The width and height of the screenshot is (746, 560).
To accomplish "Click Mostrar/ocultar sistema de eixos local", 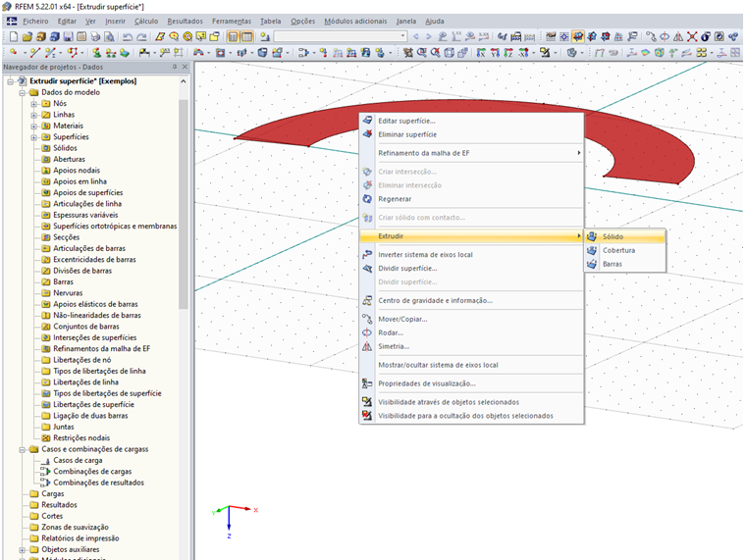I will click(471, 365).
